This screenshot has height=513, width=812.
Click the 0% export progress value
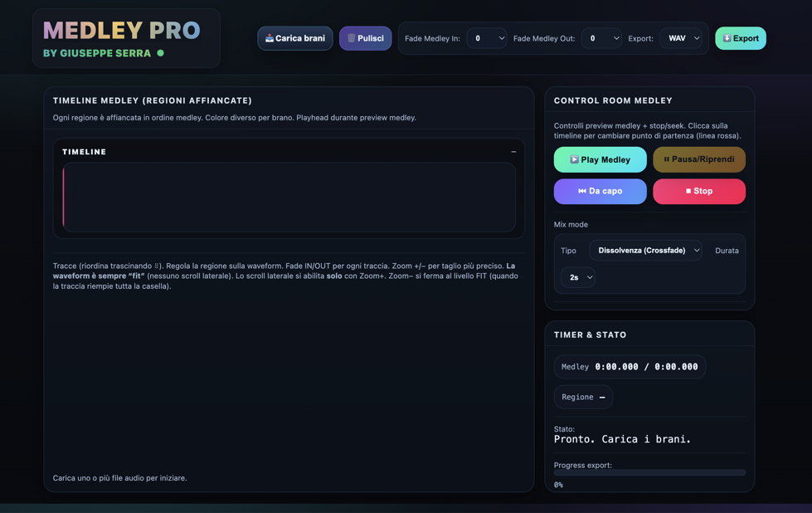(558, 485)
